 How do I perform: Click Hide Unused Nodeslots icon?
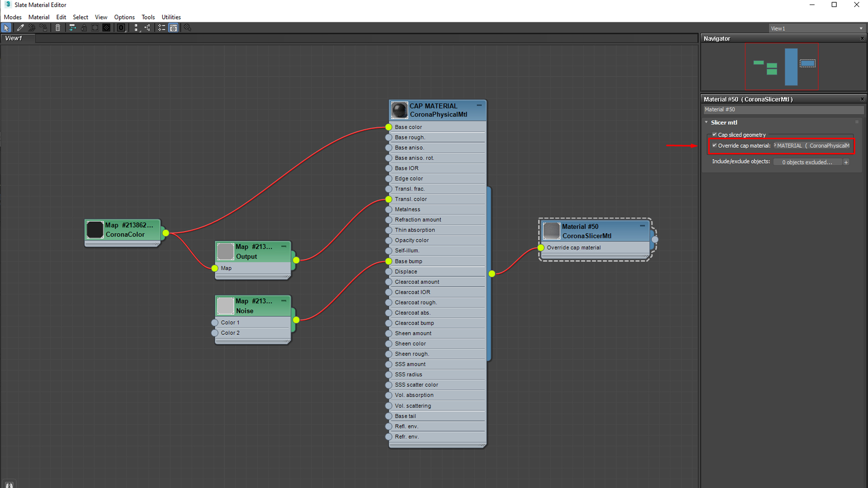84,28
